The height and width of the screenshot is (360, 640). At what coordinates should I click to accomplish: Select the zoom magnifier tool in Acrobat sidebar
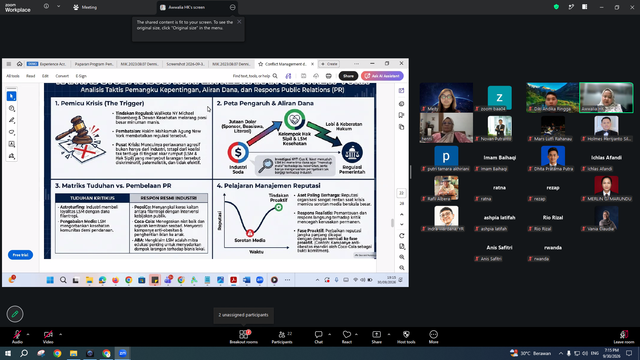11,109
